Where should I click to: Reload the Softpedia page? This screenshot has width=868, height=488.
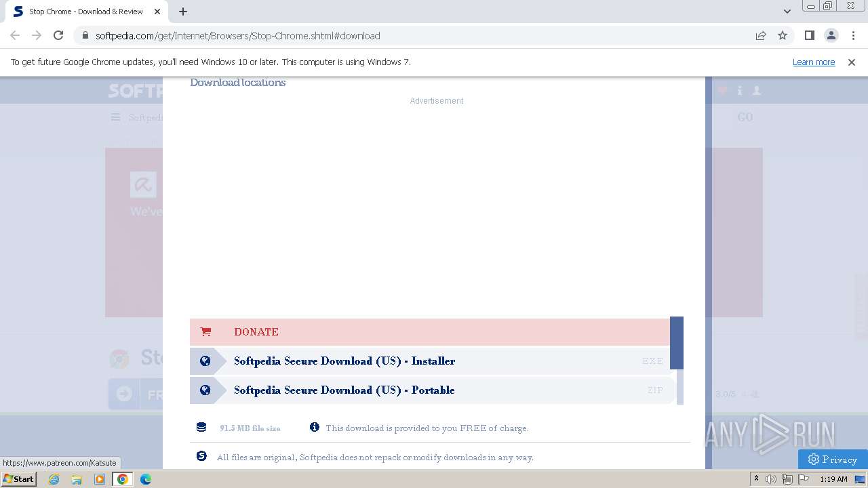tap(58, 35)
